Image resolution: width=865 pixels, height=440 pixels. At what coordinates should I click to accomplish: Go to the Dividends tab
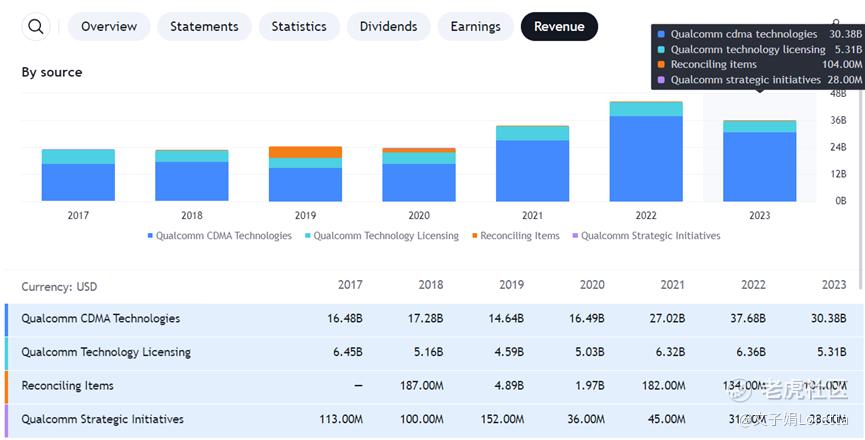point(388,26)
